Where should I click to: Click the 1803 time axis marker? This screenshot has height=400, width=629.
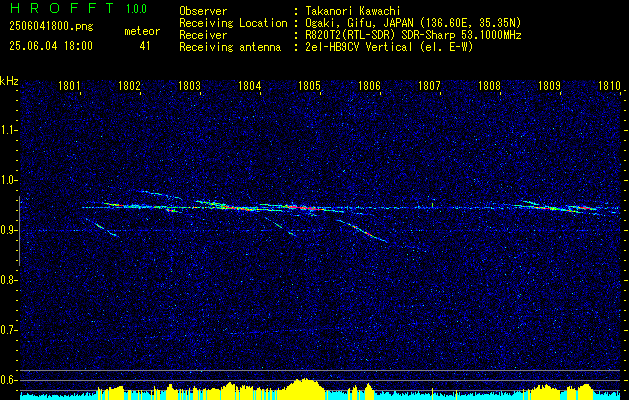(189, 86)
